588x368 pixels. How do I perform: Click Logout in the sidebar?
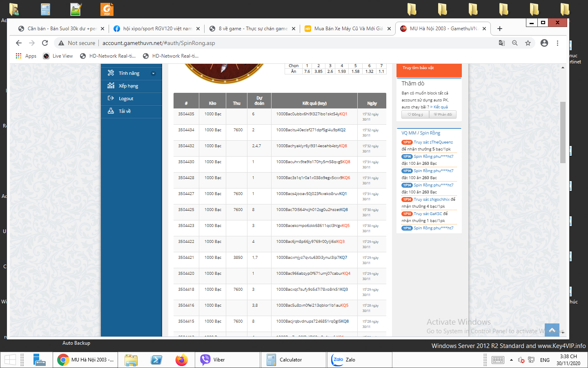[126, 99]
